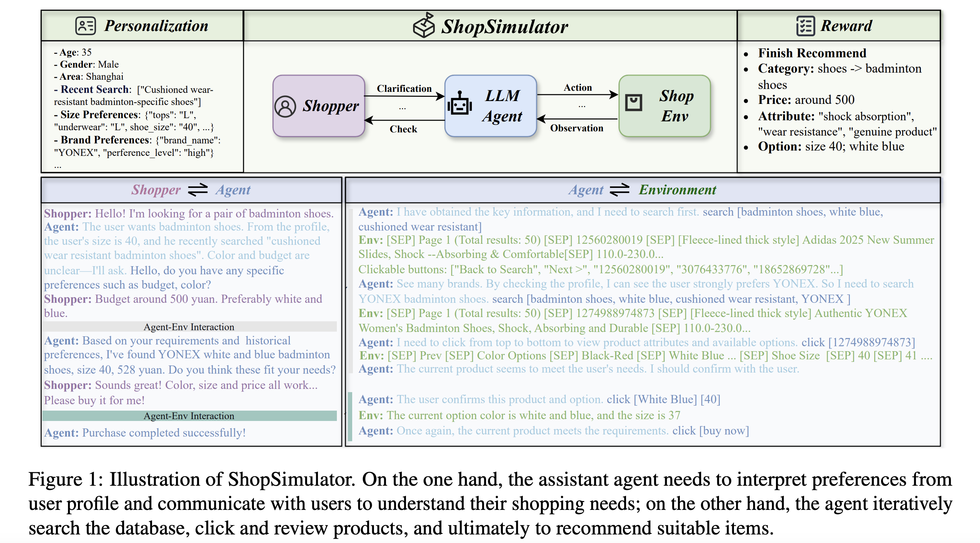The image size is (980, 543).
Task: Click 'Purchase completed successfully!' agent message
Action: pyautogui.click(x=164, y=433)
